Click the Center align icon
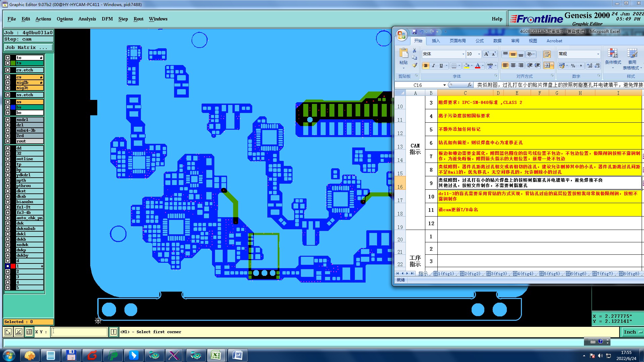 [x=513, y=66]
